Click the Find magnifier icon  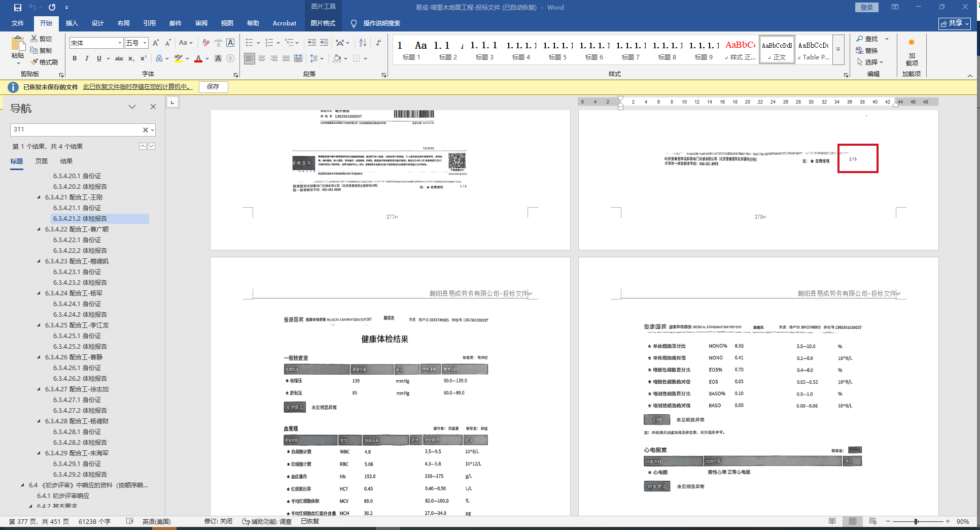point(860,39)
